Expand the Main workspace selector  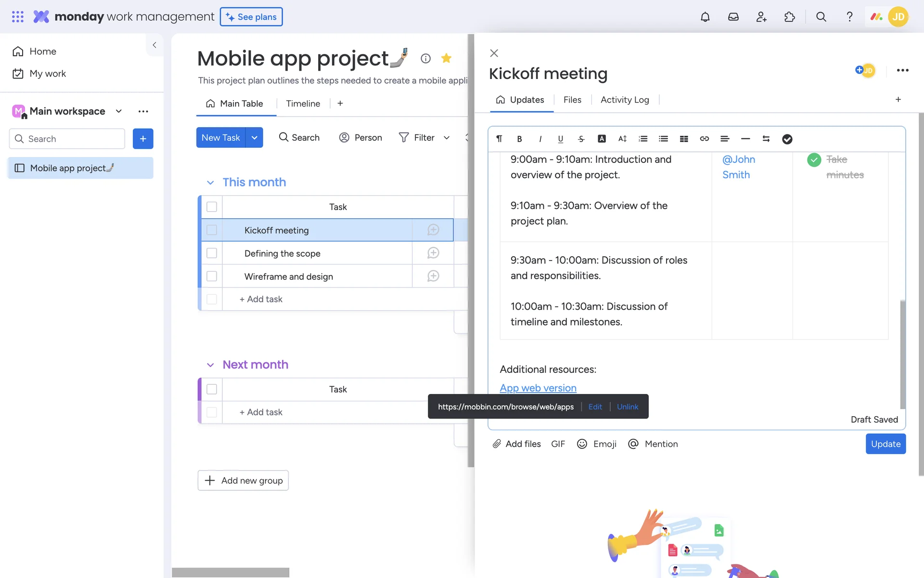[x=119, y=111]
